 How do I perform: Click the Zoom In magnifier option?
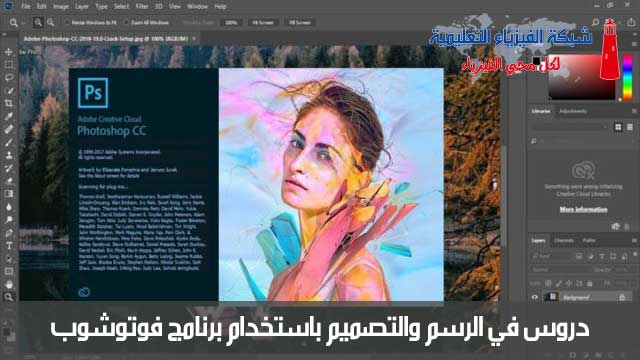click(x=38, y=22)
